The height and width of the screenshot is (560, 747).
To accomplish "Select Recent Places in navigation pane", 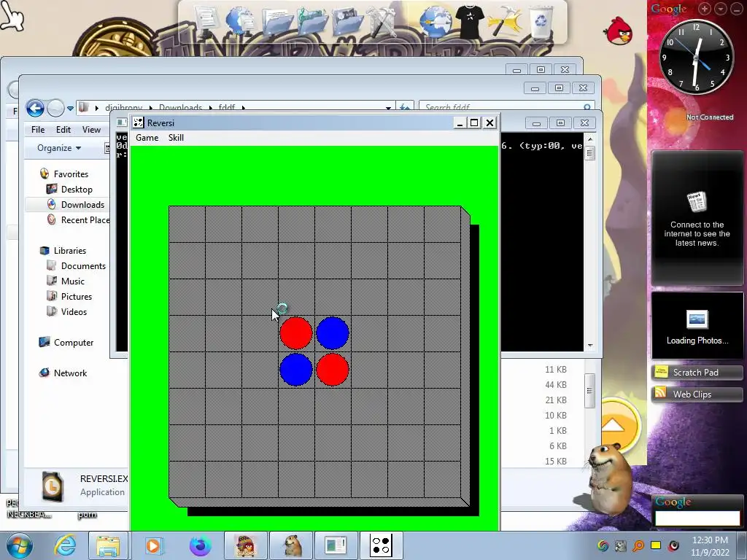I will pyautogui.click(x=85, y=220).
